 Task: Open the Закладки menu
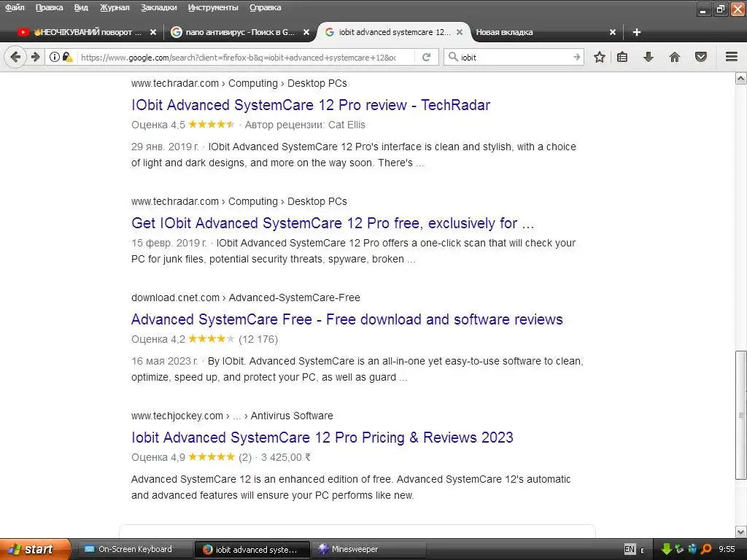(x=158, y=7)
